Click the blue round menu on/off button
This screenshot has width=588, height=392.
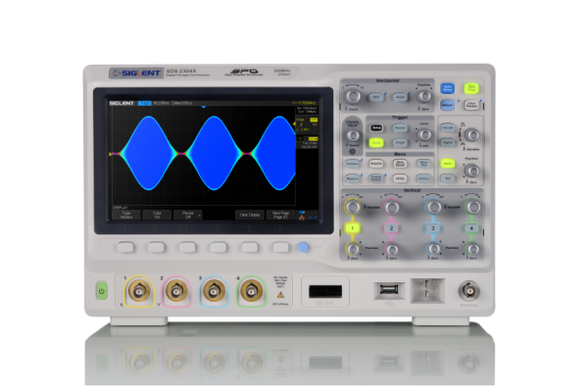pyautogui.click(x=303, y=247)
